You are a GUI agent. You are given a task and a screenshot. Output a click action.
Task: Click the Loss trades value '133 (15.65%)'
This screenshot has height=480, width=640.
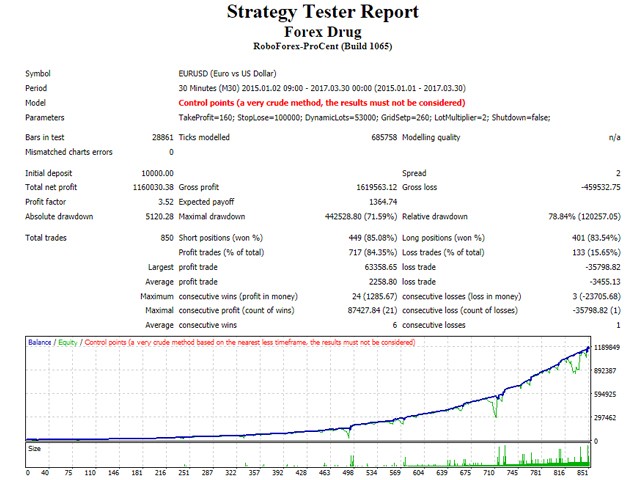(x=596, y=252)
